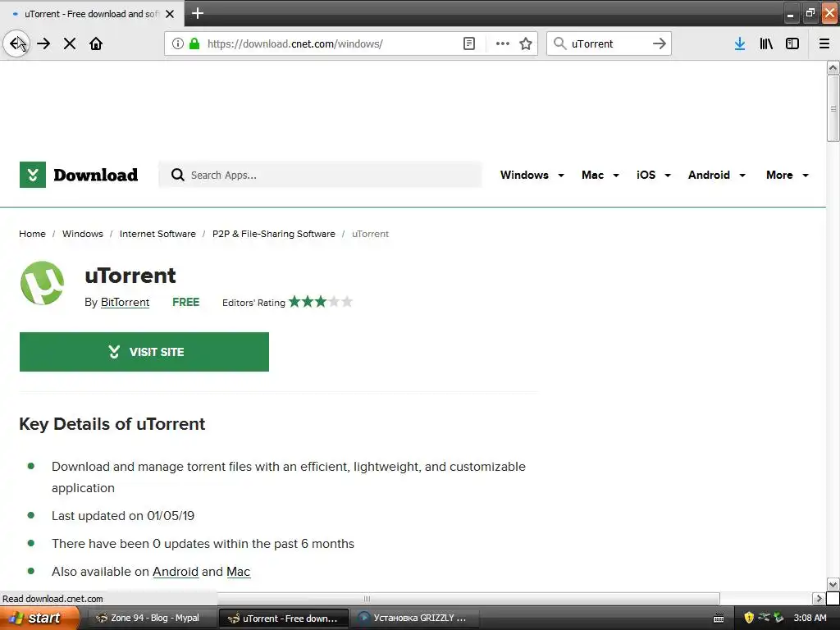This screenshot has width=840, height=630.
Task: Close the uTorrent tab
Action: pos(170,14)
